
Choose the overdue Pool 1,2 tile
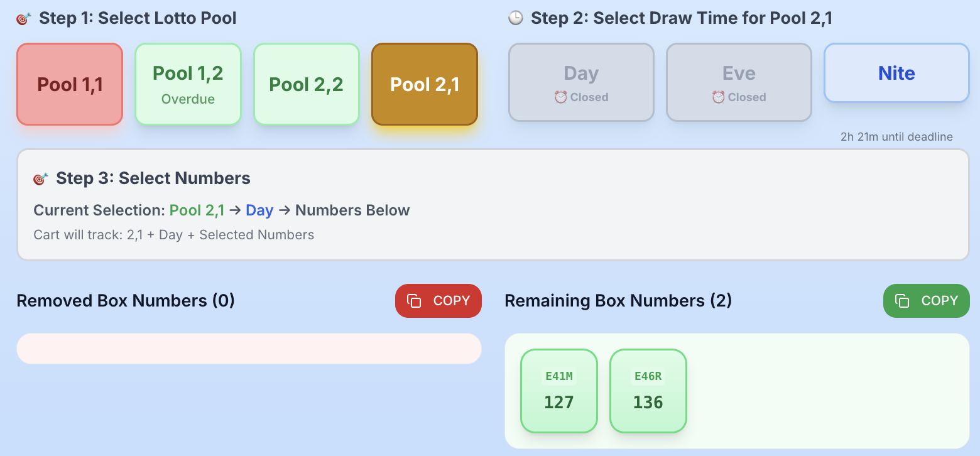tap(188, 84)
